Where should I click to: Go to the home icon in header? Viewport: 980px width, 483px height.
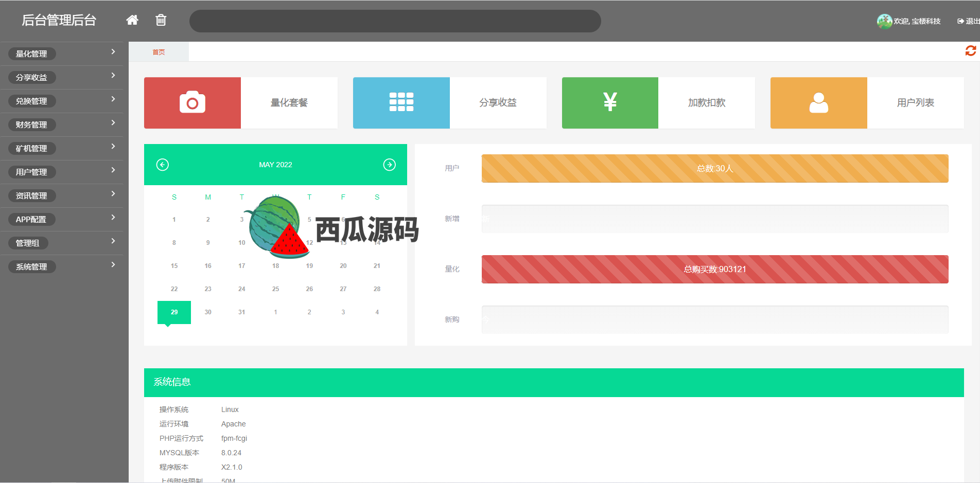[132, 20]
